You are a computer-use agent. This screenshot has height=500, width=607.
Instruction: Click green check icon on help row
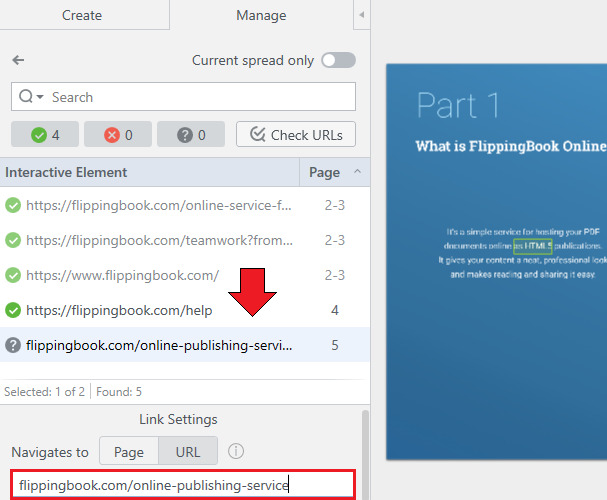point(13,310)
